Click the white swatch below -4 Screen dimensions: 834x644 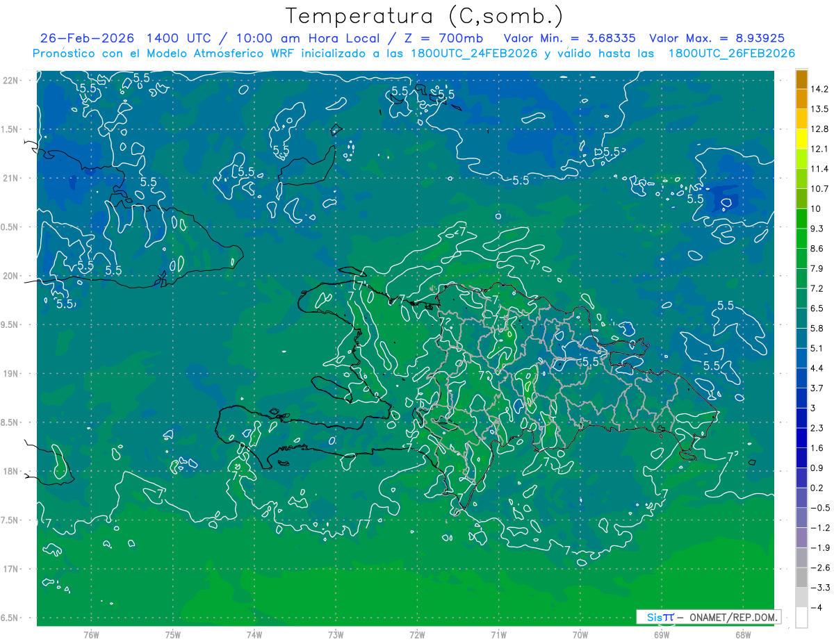pyautogui.click(x=801, y=618)
